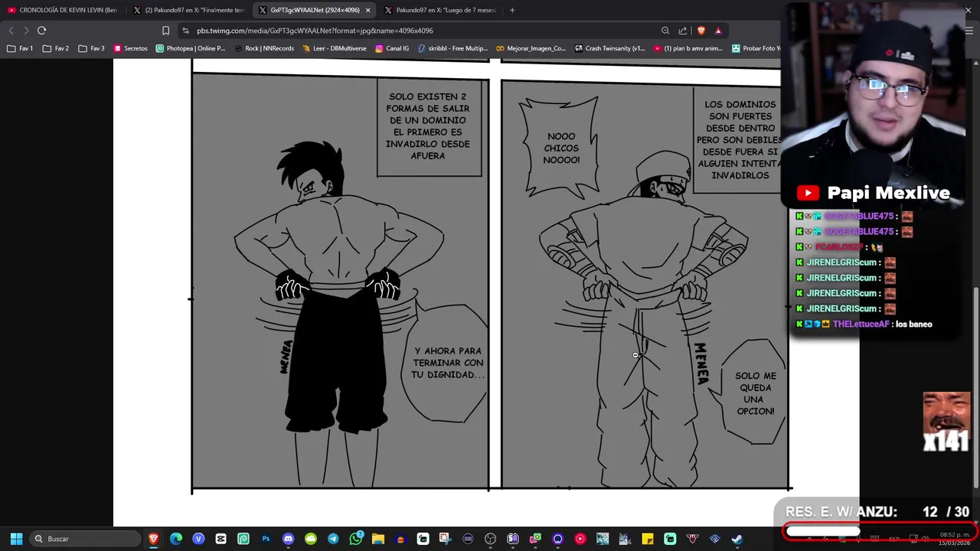Open the Windows Start menu

click(x=16, y=539)
